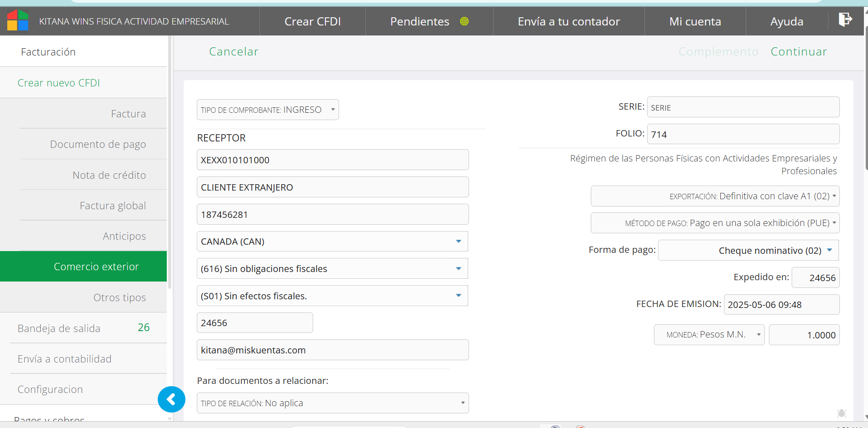Go to Mi cuenta menu
This screenshot has height=428, width=868.
coord(695,21)
